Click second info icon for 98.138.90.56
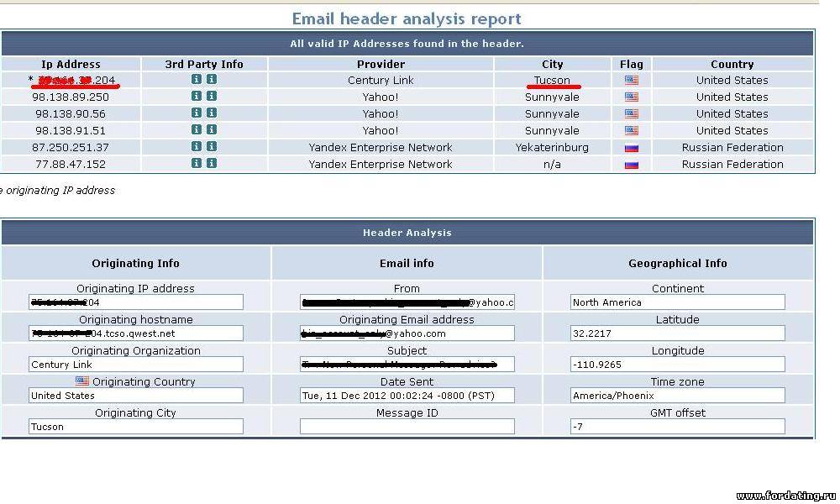Screen dimensions: 840x504 tap(212, 113)
